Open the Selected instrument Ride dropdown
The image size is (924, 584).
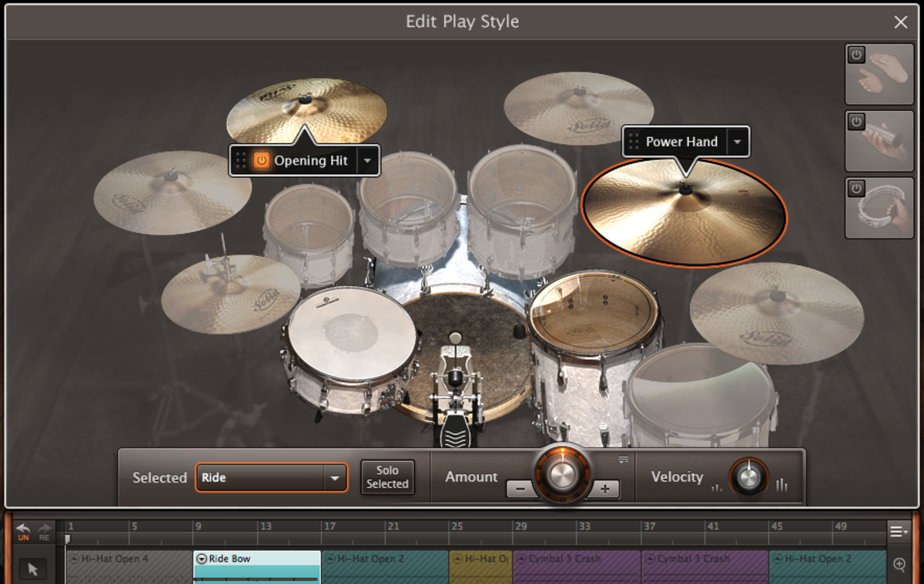coord(272,478)
